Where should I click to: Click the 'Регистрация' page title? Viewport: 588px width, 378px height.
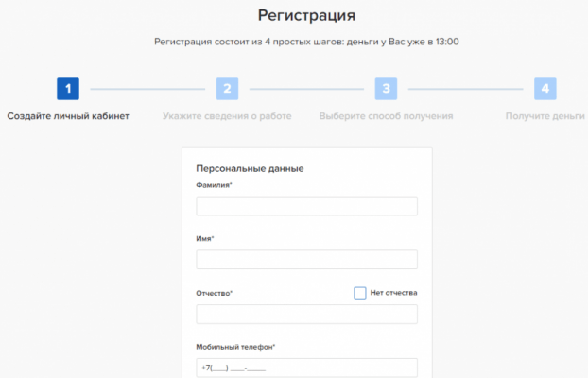[x=306, y=16]
